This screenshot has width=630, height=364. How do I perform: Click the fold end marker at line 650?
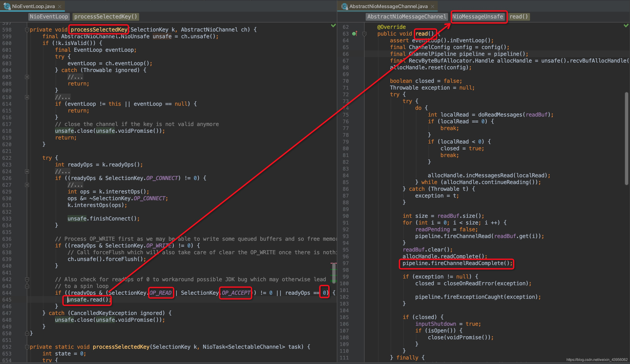27,333
